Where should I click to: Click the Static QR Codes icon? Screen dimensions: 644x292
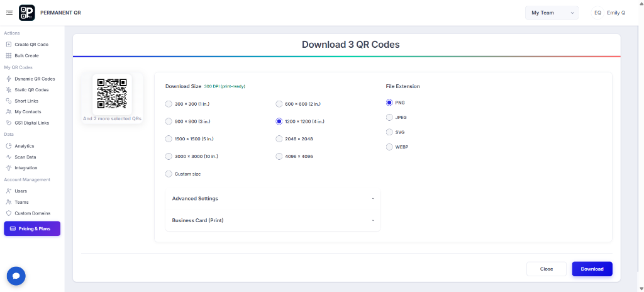[x=9, y=89]
